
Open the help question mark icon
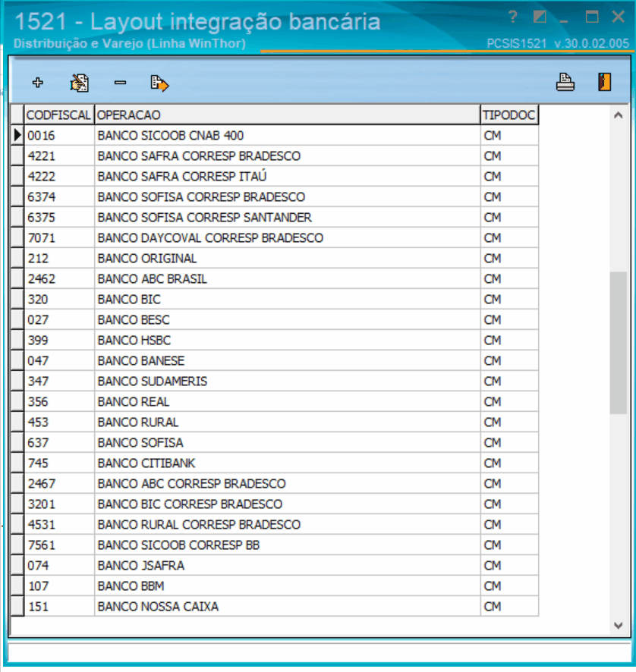click(512, 17)
